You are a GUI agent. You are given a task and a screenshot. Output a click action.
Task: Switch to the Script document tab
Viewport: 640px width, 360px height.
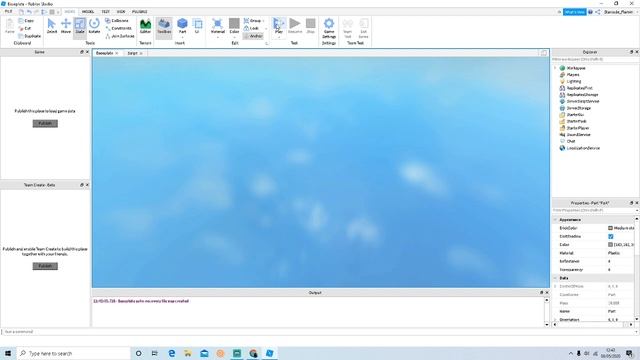point(132,53)
